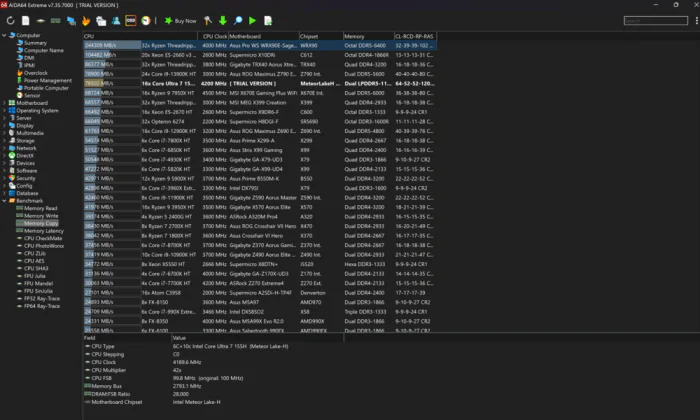Viewport: 700px width, 420px height.
Task: Expand the Server tree node
Action: pos(4,118)
